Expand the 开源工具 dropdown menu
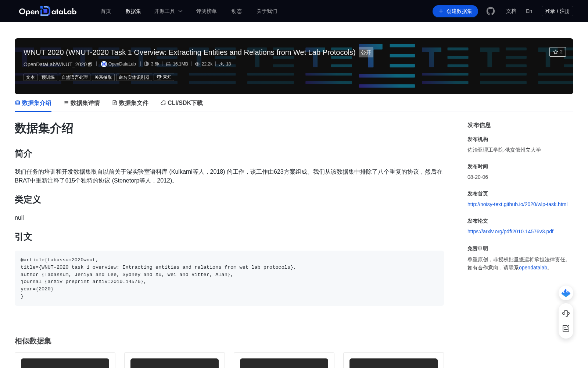 click(168, 11)
